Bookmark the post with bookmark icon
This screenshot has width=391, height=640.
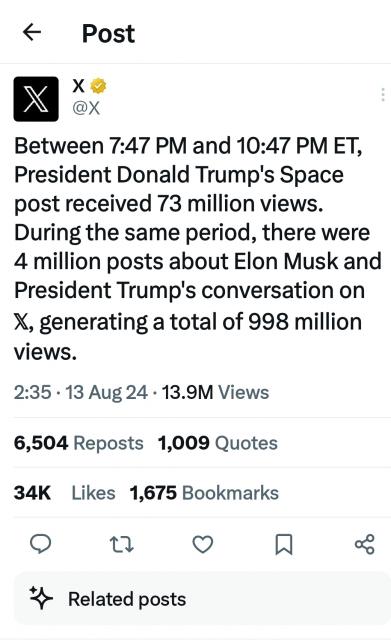pos(284,544)
